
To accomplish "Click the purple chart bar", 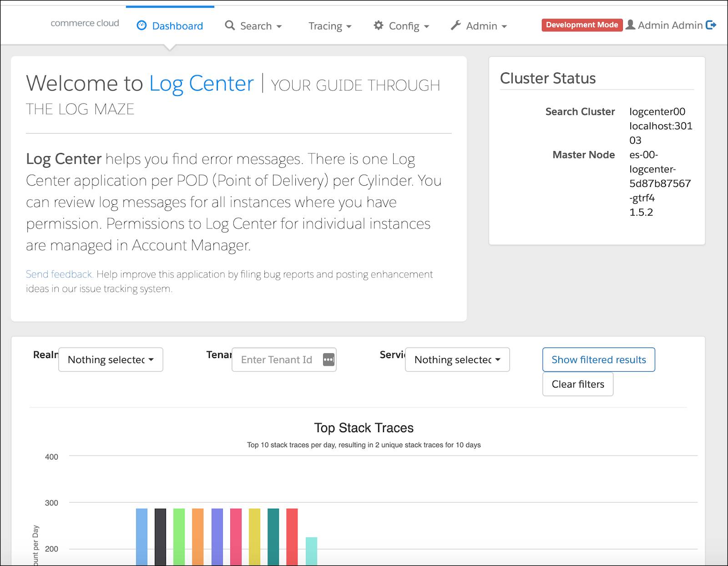I will point(217,537).
